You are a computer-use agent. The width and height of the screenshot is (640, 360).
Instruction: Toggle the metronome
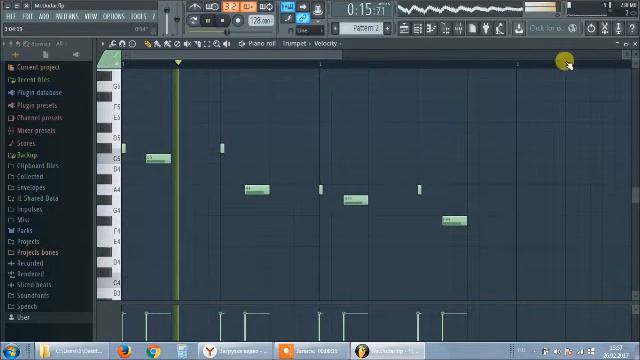click(195, 7)
